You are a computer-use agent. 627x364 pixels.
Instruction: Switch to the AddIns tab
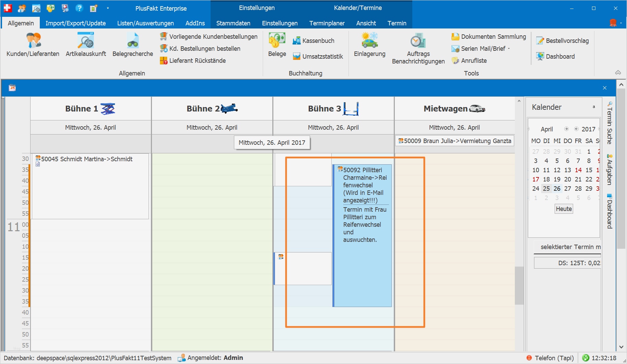click(x=195, y=23)
